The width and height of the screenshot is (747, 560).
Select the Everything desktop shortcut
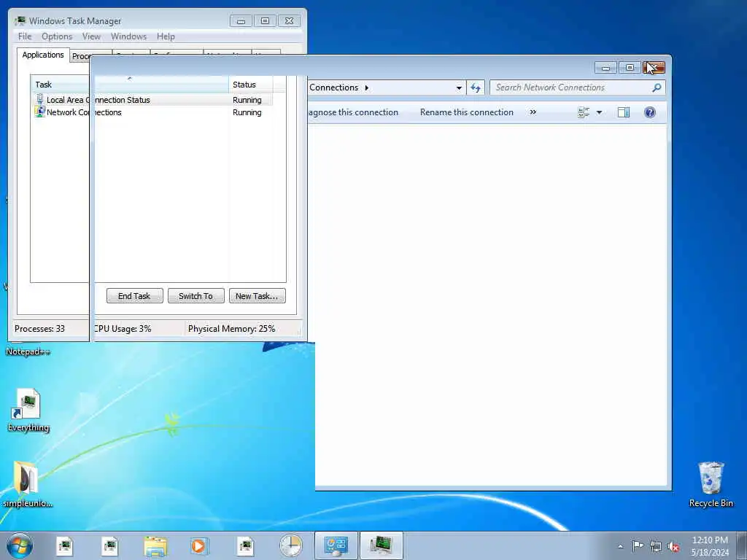[x=28, y=410]
